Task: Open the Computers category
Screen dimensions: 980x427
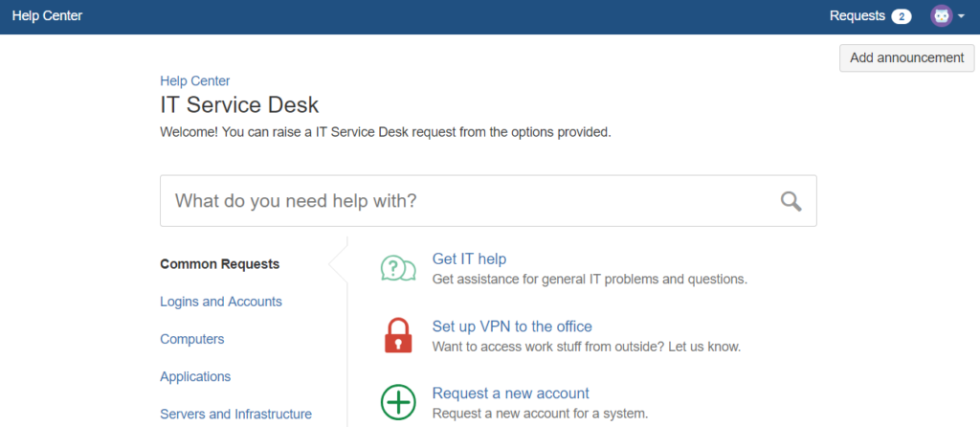Action: click(x=191, y=340)
